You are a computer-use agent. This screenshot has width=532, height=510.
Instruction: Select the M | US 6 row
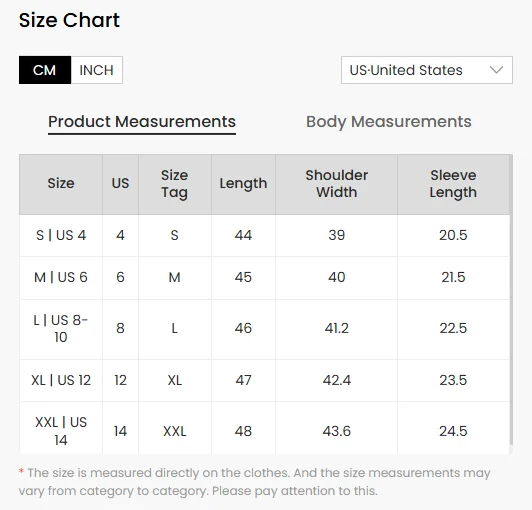264,278
